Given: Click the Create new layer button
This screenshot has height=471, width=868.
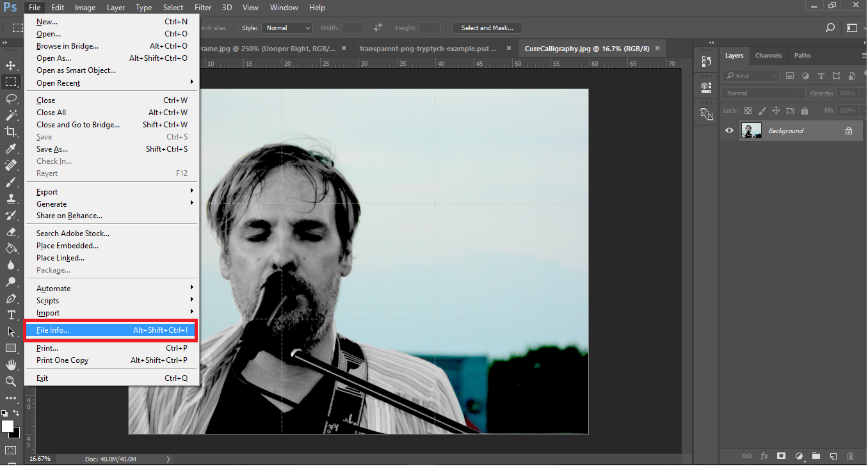Looking at the screenshot, I should click(x=833, y=456).
